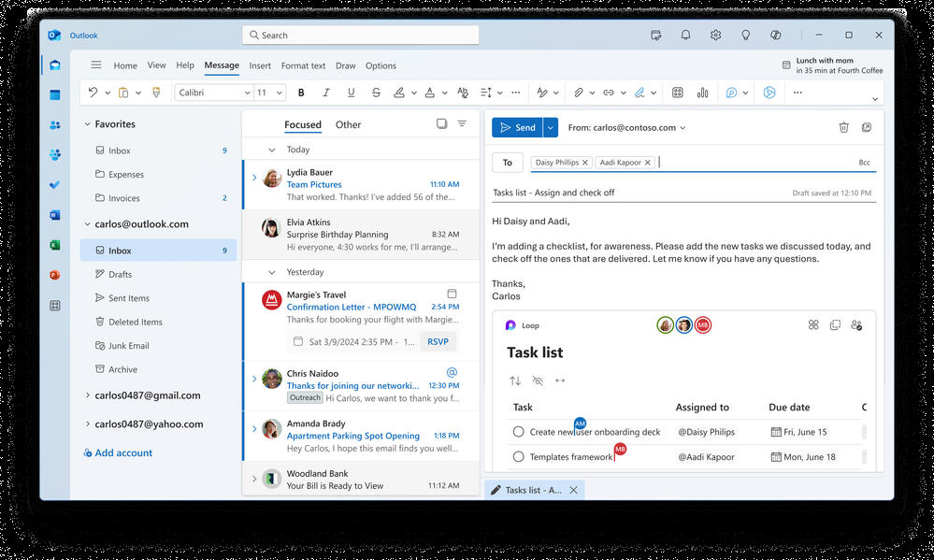The image size is (934, 560).
Task: Discard draft with trash can icon
Action: point(843,127)
